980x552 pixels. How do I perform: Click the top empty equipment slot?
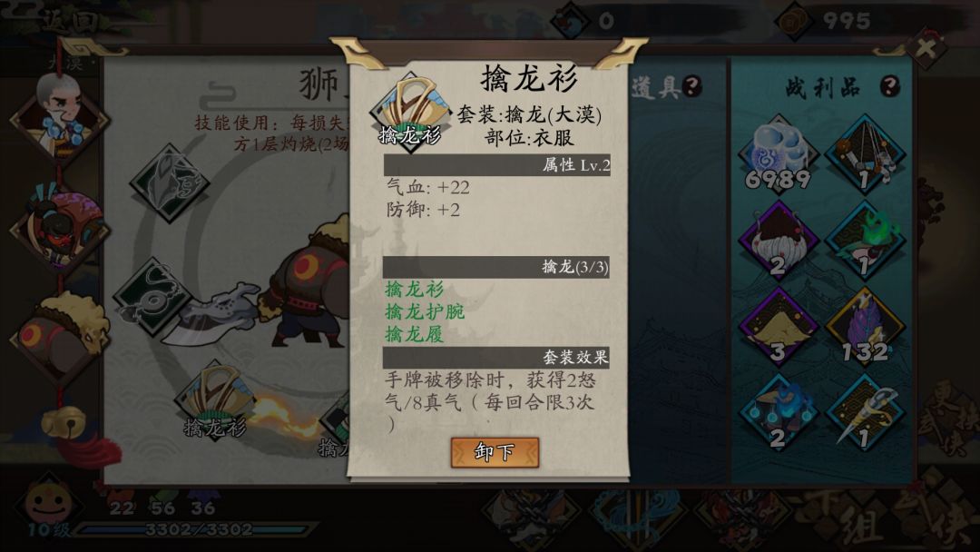[x=170, y=183]
